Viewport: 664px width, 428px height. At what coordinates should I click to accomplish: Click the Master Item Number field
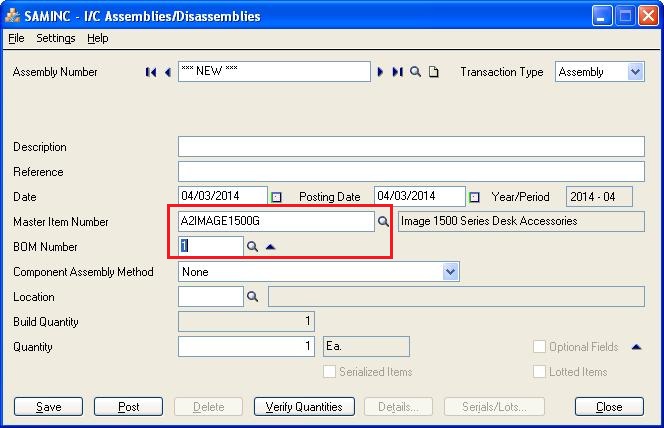pyautogui.click(x=276, y=221)
